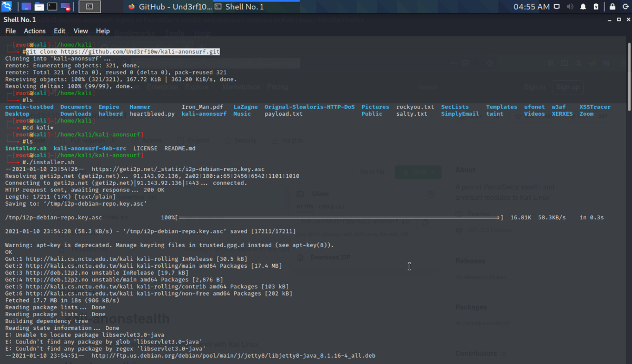The width and height of the screenshot is (632, 364).
Task: Click 'heartbleed.py' in the home listing
Action: 152,114
